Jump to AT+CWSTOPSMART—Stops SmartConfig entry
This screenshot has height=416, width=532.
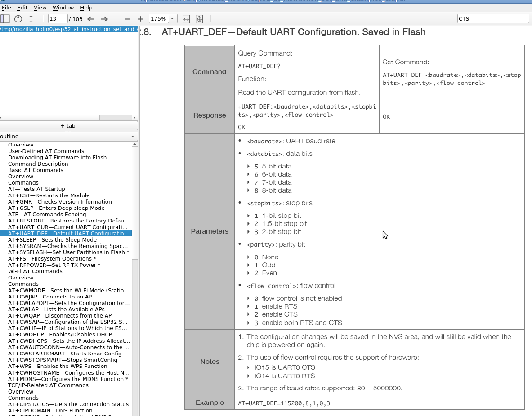63,360
